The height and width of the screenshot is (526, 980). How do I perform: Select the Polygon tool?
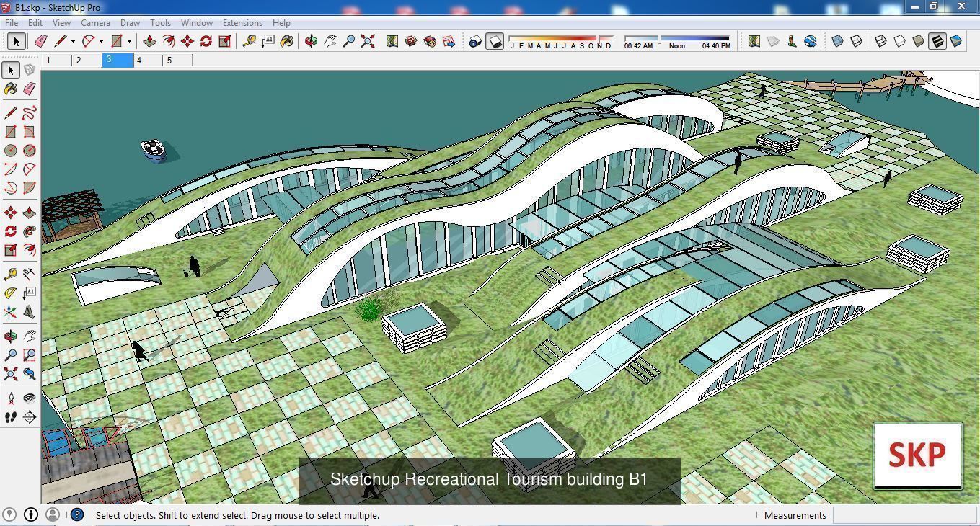[x=30, y=151]
